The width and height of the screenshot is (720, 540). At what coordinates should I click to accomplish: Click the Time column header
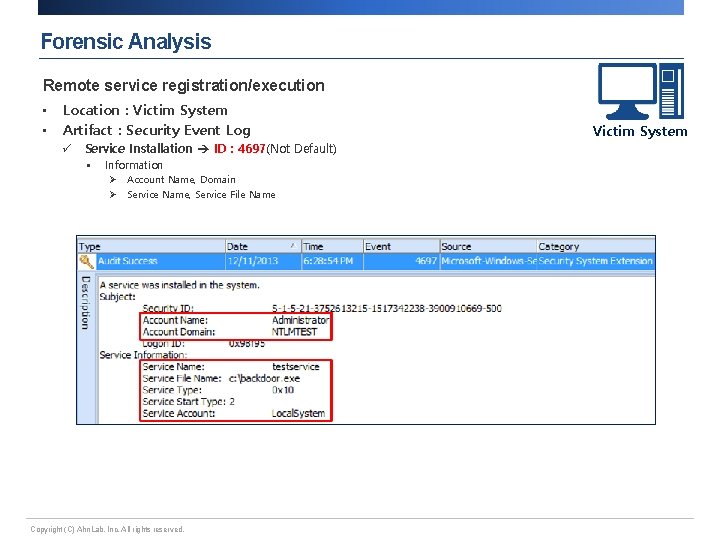coord(332,246)
